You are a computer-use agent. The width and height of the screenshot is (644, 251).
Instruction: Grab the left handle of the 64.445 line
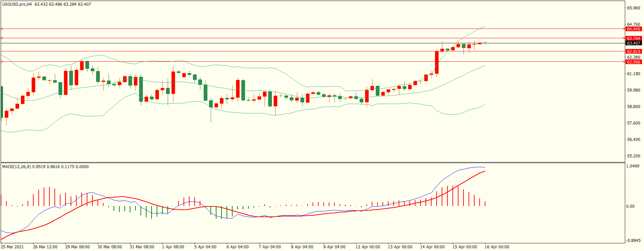(2, 29)
